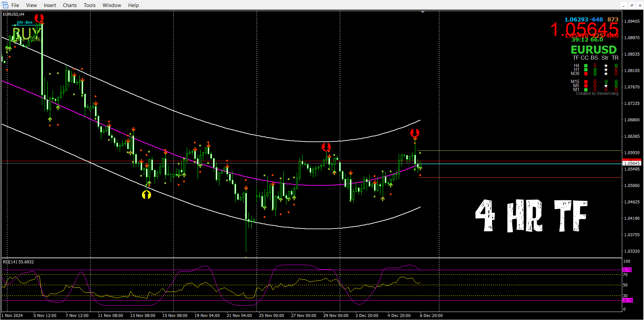This screenshot has height=320, width=644.
Task: Click the 1.03320 price axis label
Action: [x=632, y=251]
